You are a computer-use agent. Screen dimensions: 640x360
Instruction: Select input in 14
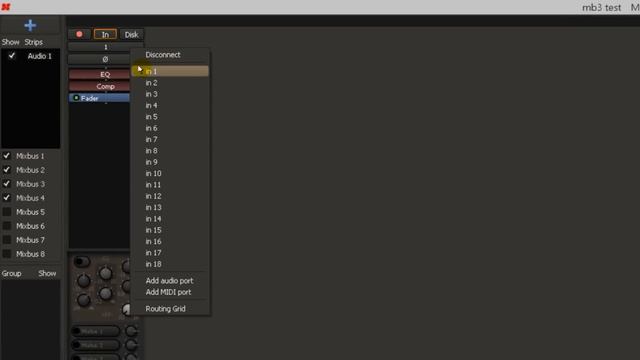coord(171,219)
